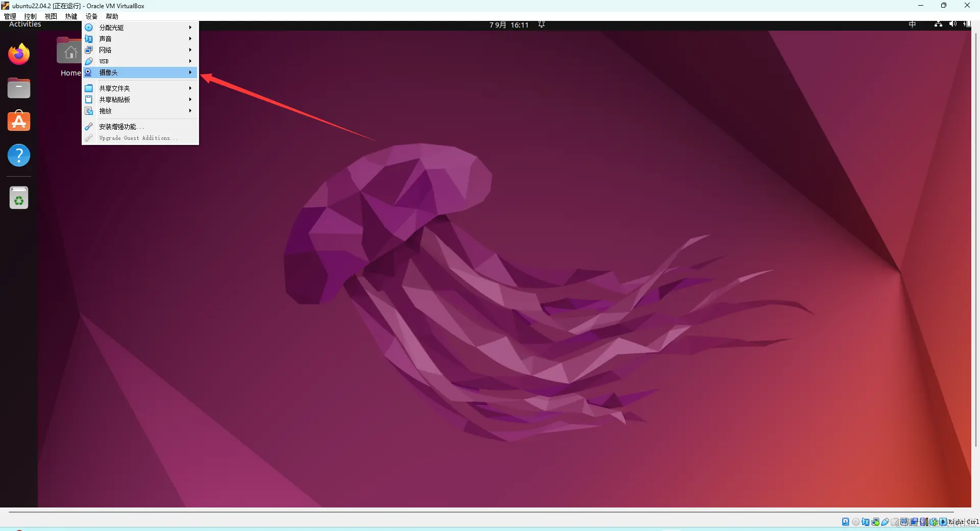Click the optical disc status bar indicator
980x531 pixels.
[856, 522]
